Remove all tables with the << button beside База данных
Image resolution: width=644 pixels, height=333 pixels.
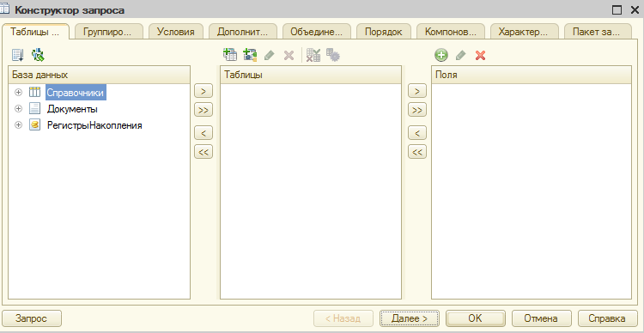coord(204,152)
